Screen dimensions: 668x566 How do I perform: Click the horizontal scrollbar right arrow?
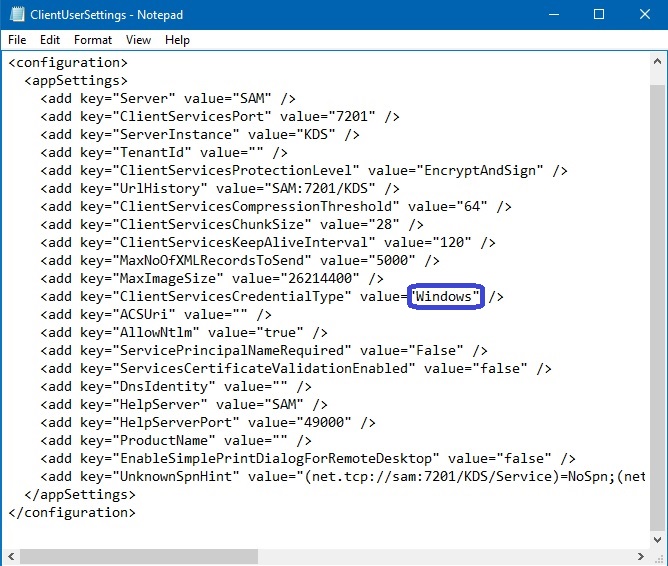coord(640,557)
